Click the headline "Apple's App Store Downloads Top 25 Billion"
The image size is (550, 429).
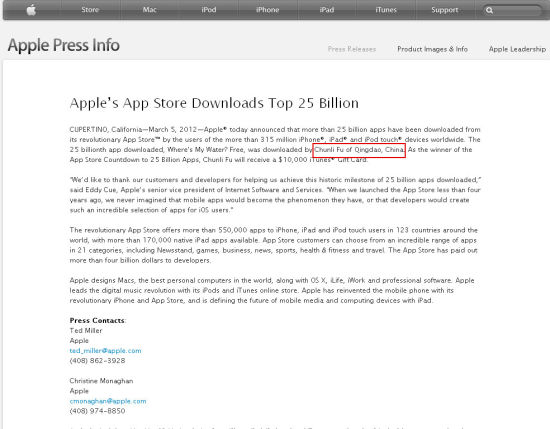point(214,103)
